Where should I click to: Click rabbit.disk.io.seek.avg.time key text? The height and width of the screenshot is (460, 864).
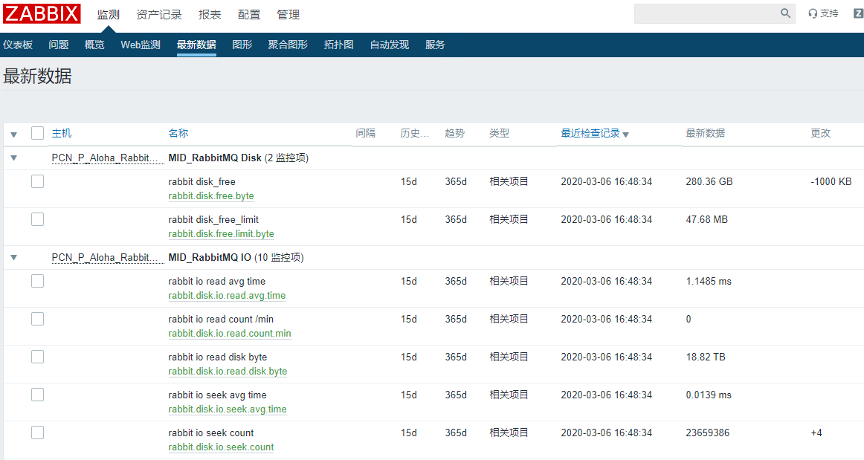[228, 409]
